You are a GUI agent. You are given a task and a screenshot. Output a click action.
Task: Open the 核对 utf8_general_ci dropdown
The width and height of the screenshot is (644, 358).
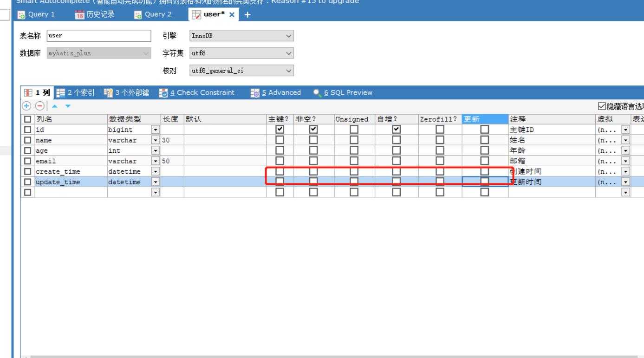pyautogui.click(x=241, y=71)
